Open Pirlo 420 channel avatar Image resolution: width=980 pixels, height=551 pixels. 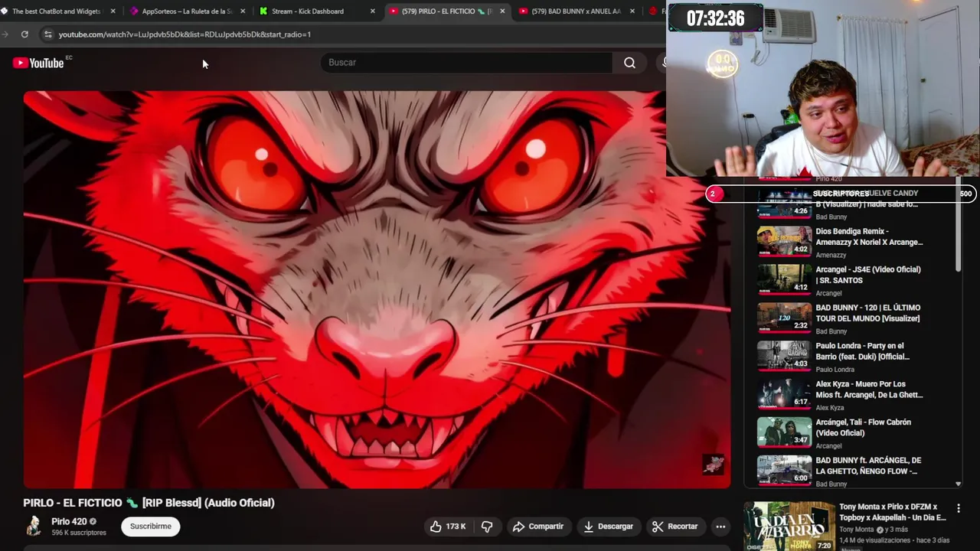pyautogui.click(x=34, y=526)
